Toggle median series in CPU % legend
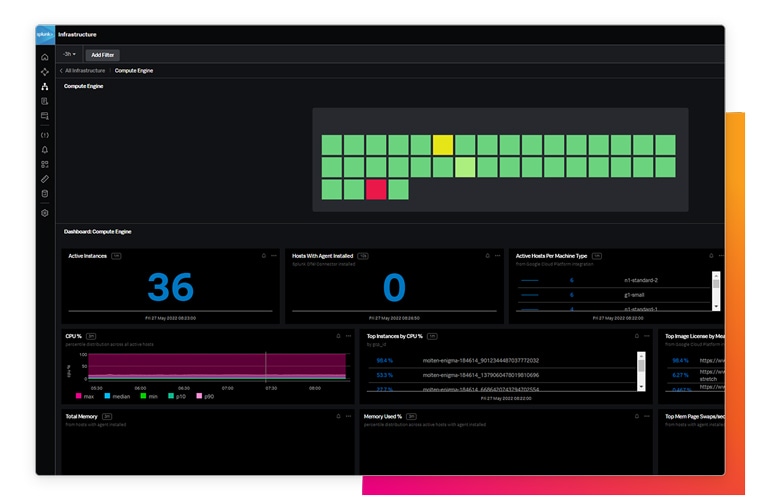The width and height of the screenshot is (760, 500). [x=117, y=396]
